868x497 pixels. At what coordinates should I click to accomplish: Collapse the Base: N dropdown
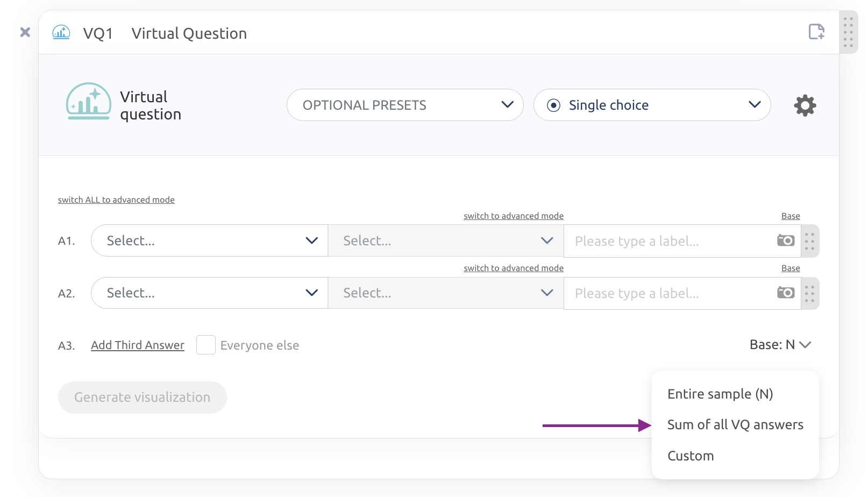[780, 345]
